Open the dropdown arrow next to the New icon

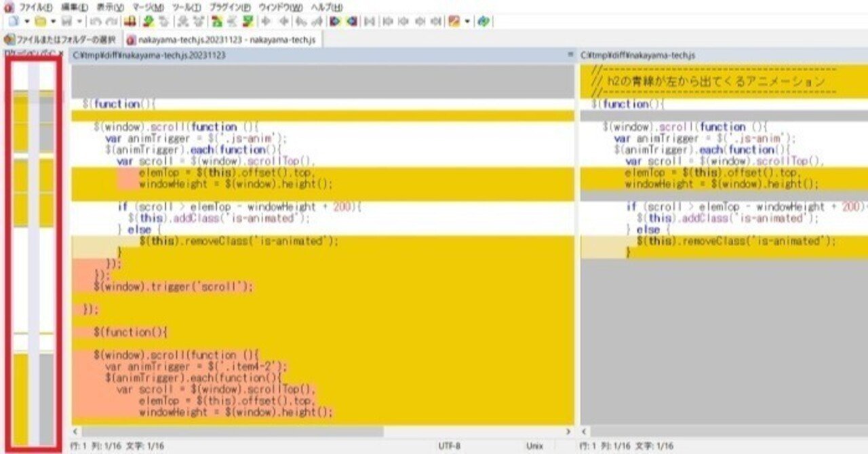click(27, 22)
